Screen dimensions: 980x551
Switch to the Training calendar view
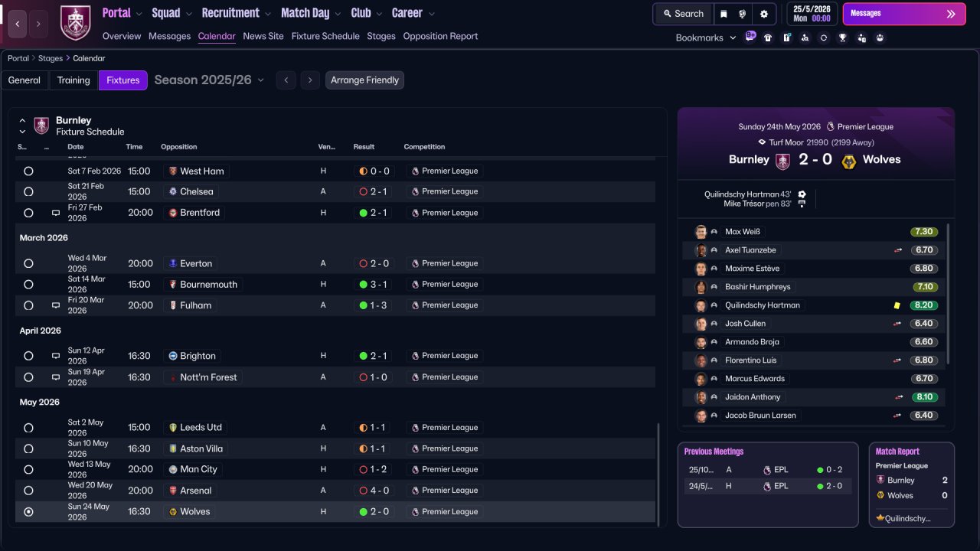pos(73,80)
